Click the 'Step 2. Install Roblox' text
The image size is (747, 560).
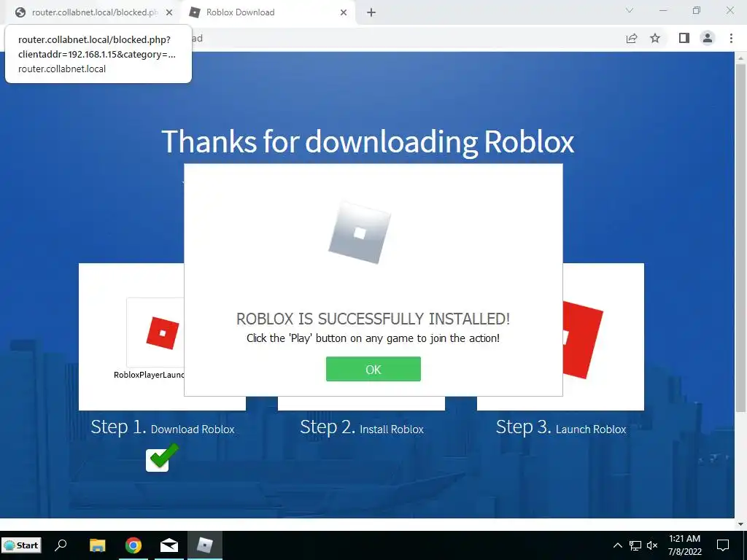point(362,427)
